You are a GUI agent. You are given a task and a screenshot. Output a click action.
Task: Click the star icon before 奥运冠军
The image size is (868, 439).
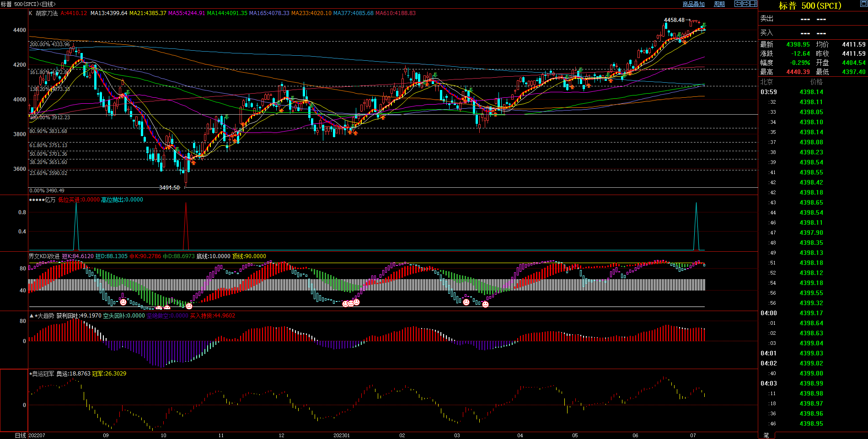(31, 374)
